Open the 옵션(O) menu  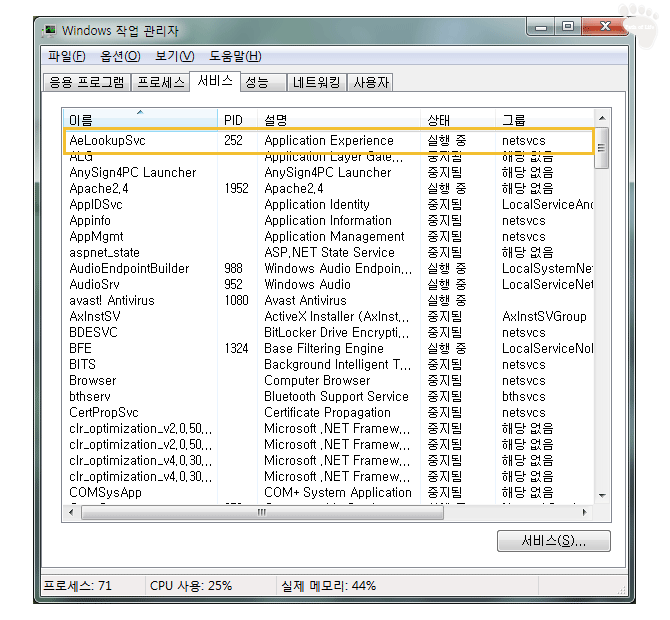(120, 56)
